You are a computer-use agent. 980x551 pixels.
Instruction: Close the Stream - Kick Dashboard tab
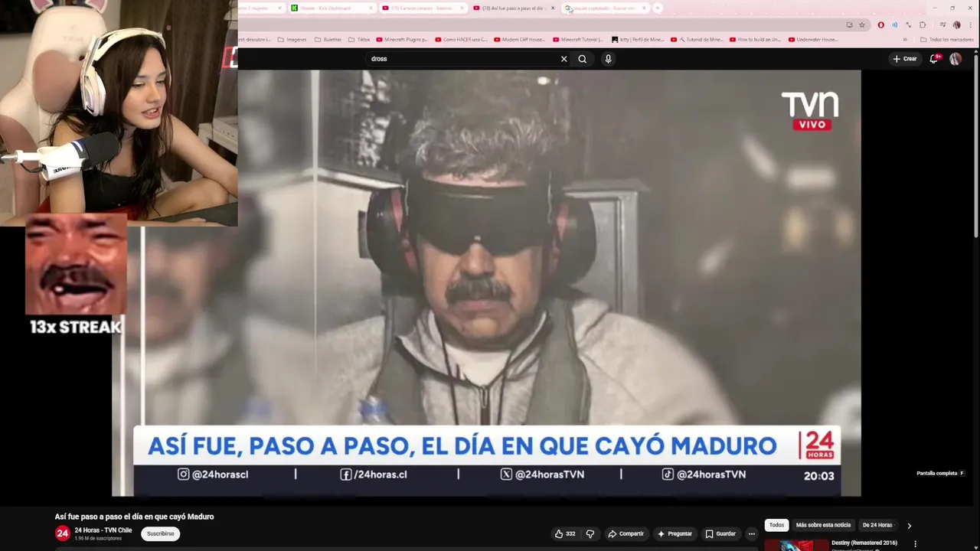coord(371,8)
